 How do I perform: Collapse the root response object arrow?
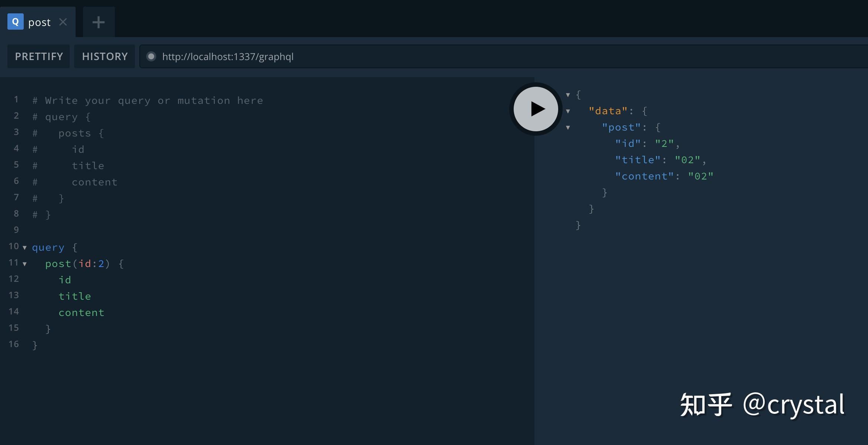[568, 95]
